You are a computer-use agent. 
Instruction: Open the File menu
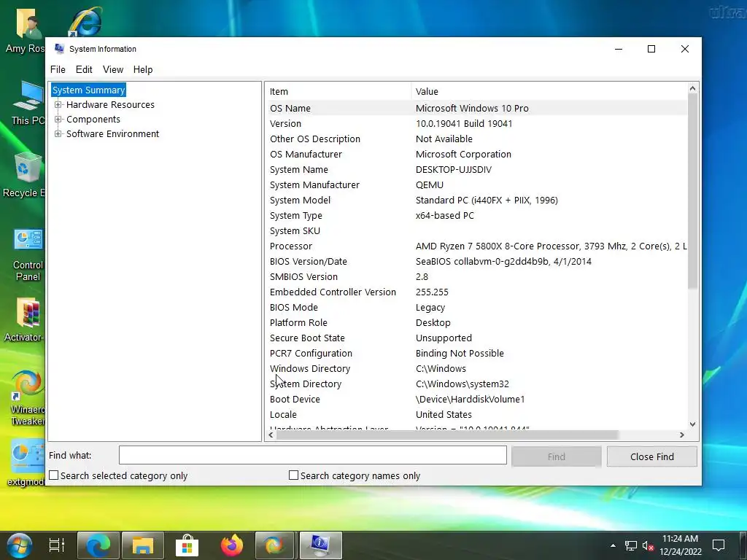(58, 69)
